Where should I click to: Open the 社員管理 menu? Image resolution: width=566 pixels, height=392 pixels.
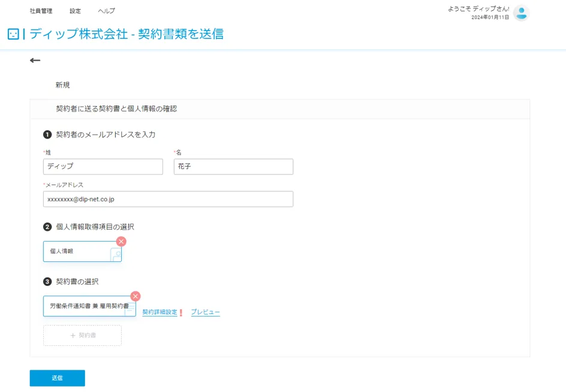coord(41,11)
